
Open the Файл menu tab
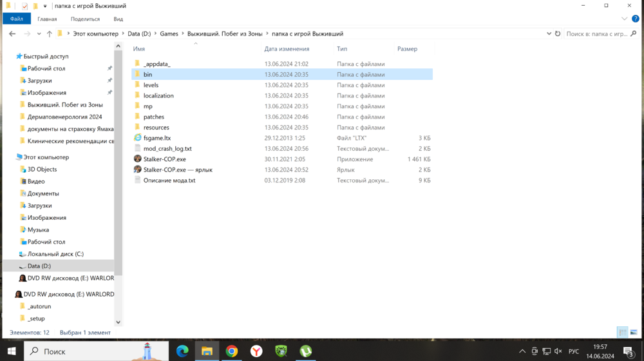pos(17,19)
